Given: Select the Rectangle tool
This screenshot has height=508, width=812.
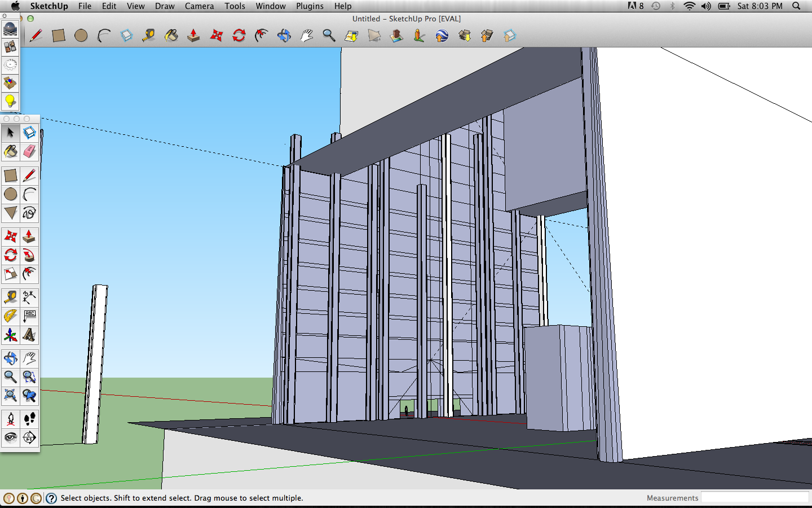Looking at the screenshot, I should pyautogui.click(x=10, y=176).
